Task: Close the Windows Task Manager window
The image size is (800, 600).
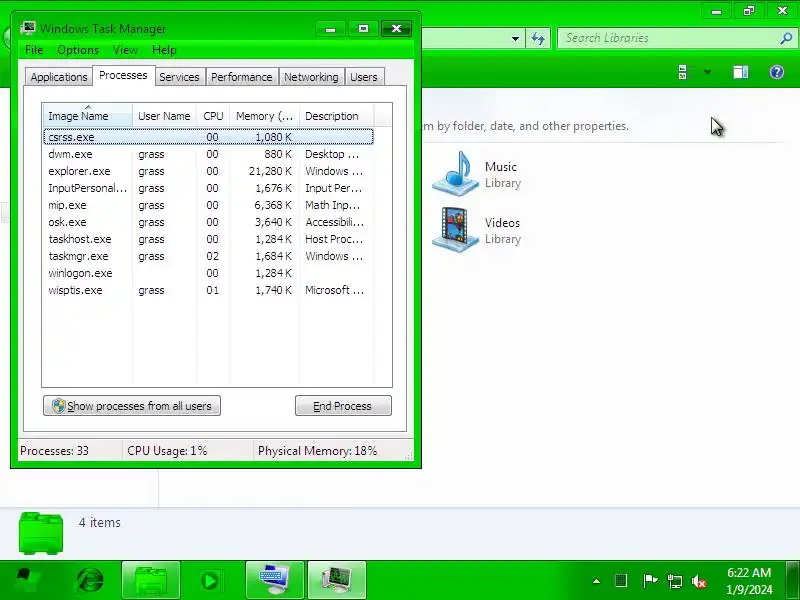Action: (x=396, y=29)
